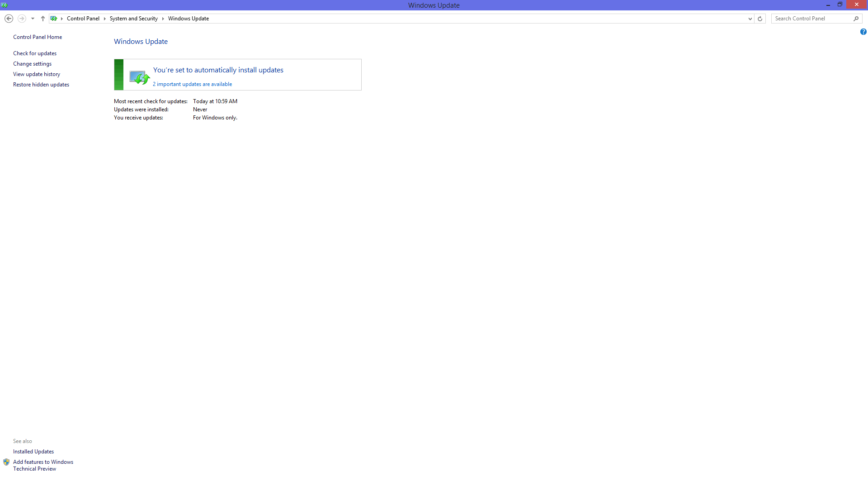868x481 pixels.
Task: Minimize the Windows Update window
Action: tap(828, 5)
